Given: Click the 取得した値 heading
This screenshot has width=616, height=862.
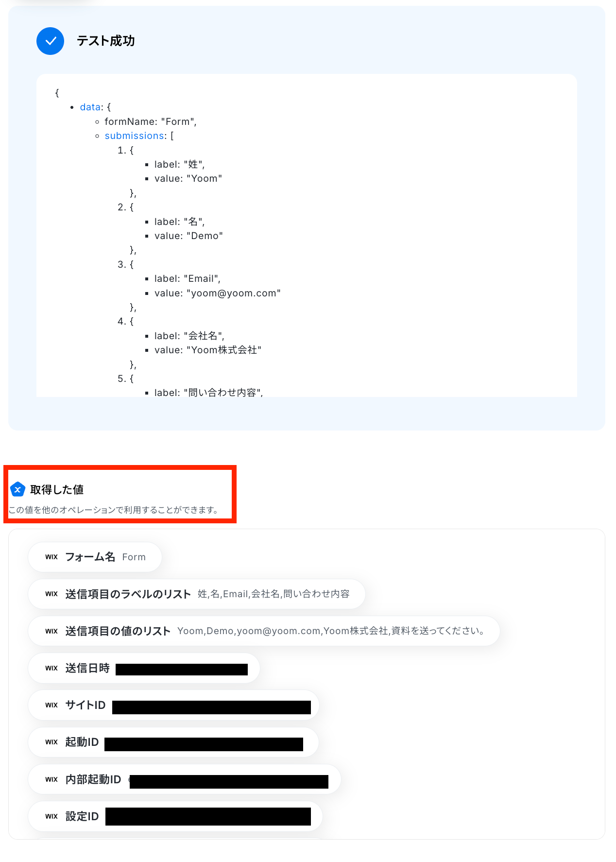Looking at the screenshot, I should click(x=57, y=490).
